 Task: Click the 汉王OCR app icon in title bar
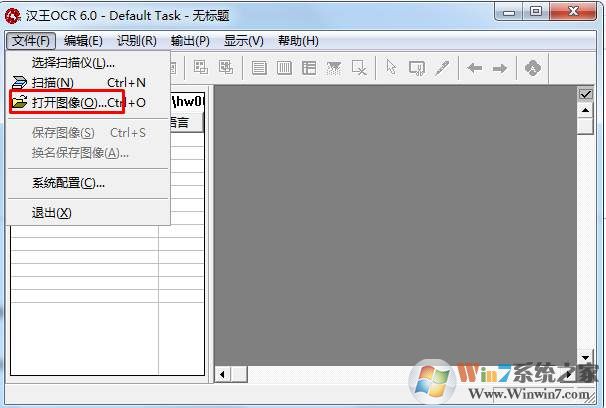point(13,16)
